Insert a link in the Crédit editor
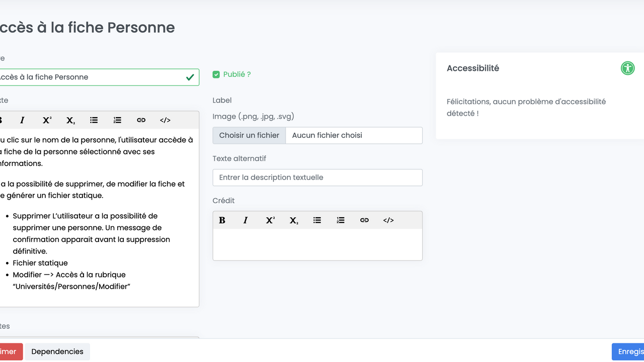This screenshot has height=362, width=644. (364, 220)
